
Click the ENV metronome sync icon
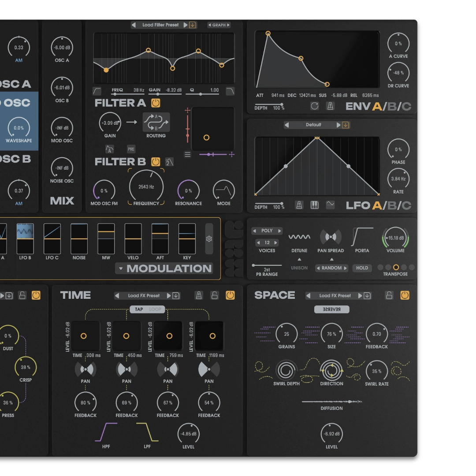[330, 106]
